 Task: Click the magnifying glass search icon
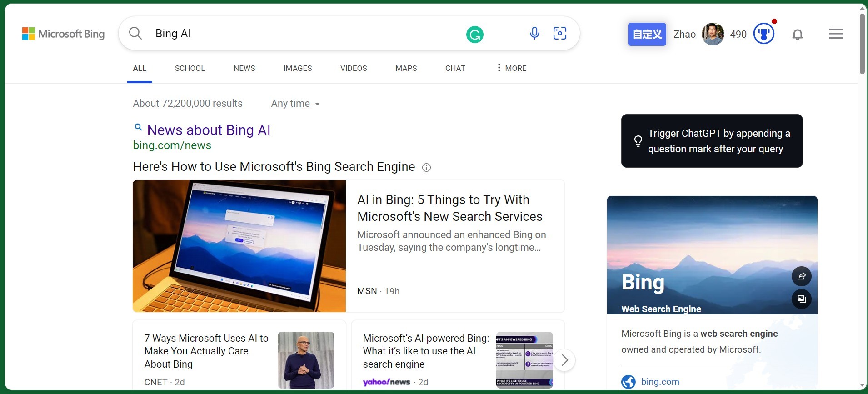click(135, 33)
